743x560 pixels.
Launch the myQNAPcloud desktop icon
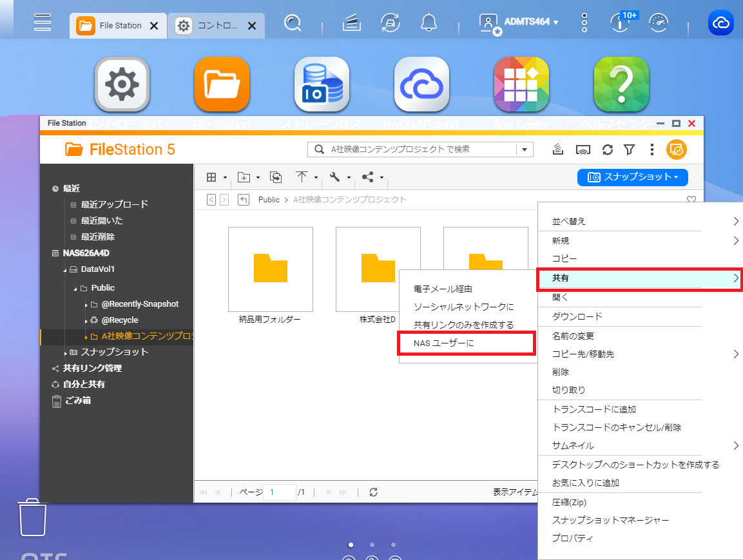pyautogui.click(x=421, y=84)
